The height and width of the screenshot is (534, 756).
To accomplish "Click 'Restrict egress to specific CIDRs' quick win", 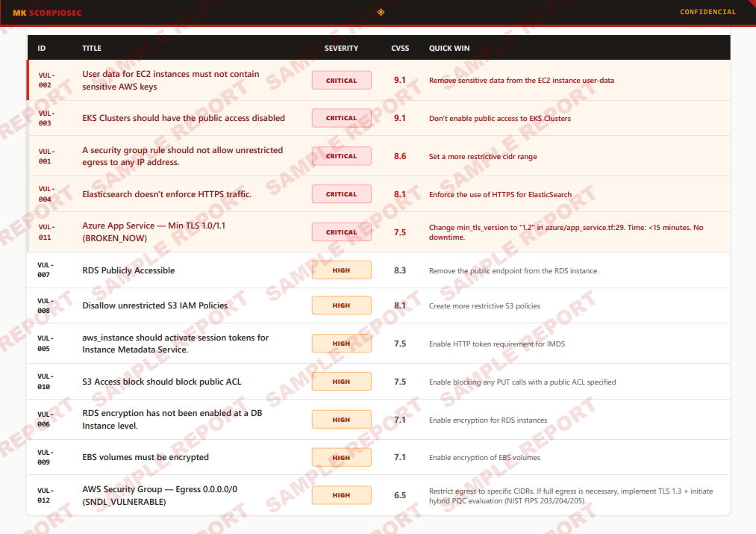I will pyautogui.click(x=571, y=496).
